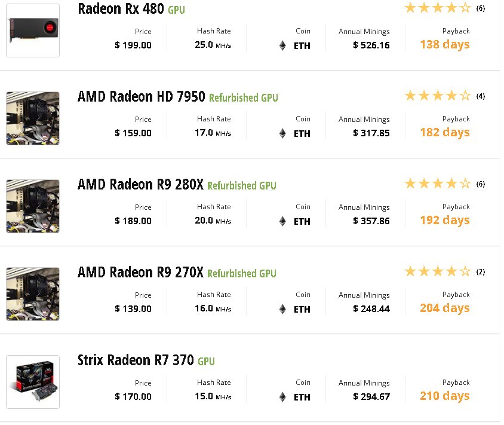Click the Ethereum icon for Strix Radeon R7 370

pos(282,397)
